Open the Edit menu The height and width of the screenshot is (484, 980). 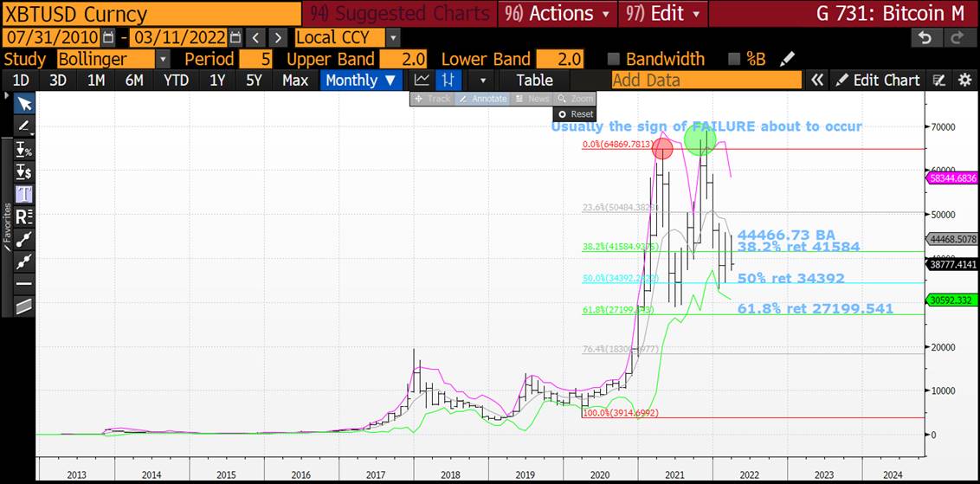(662, 14)
